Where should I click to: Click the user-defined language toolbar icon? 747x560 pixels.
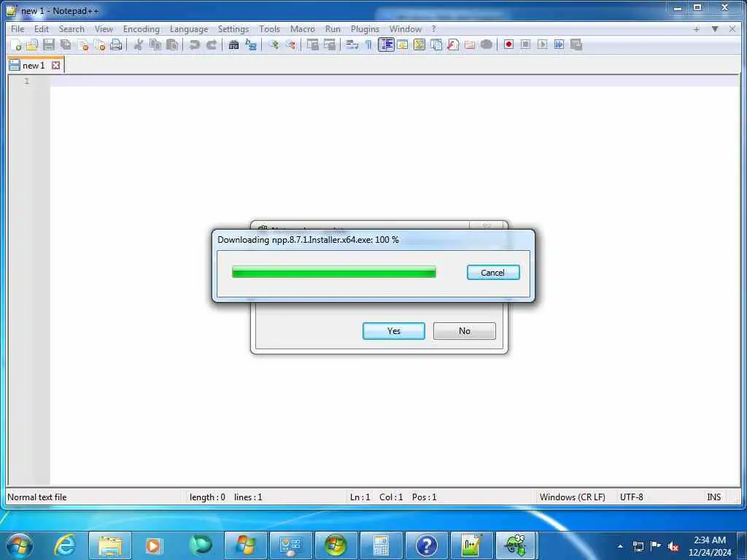click(x=403, y=44)
